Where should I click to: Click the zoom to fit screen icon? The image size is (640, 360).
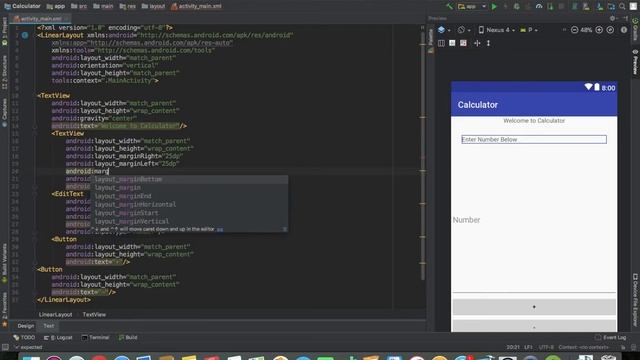click(610, 30)
